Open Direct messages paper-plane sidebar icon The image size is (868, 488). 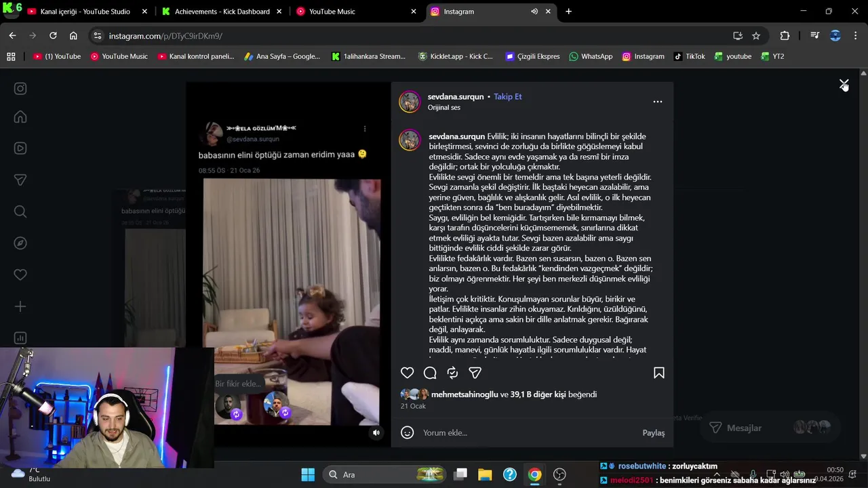click(20, 180)
